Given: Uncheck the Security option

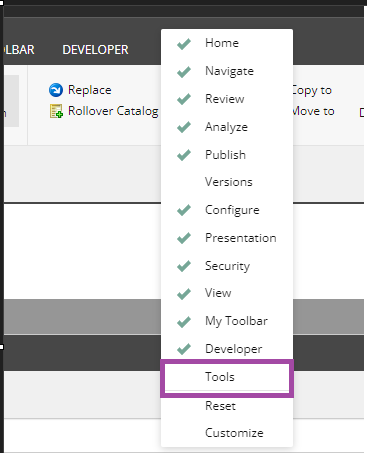Looking at the screenshot, I should point(227,266).
